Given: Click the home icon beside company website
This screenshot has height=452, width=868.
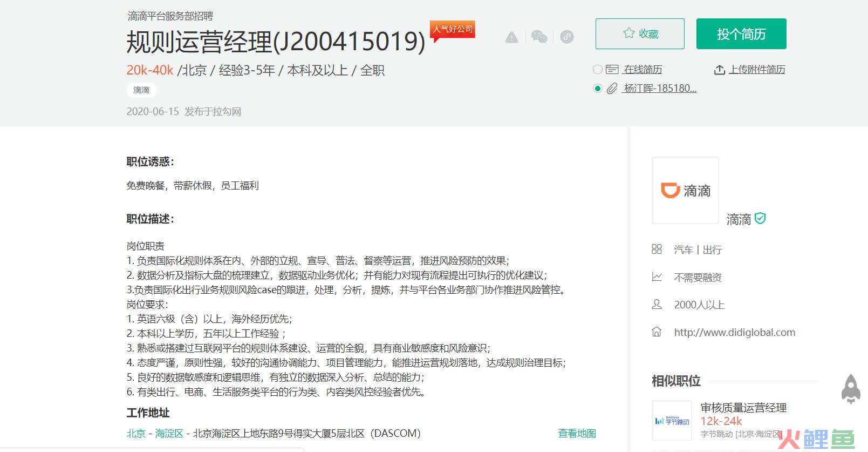Looking at the screenshot, I should (x=657, y=332).
